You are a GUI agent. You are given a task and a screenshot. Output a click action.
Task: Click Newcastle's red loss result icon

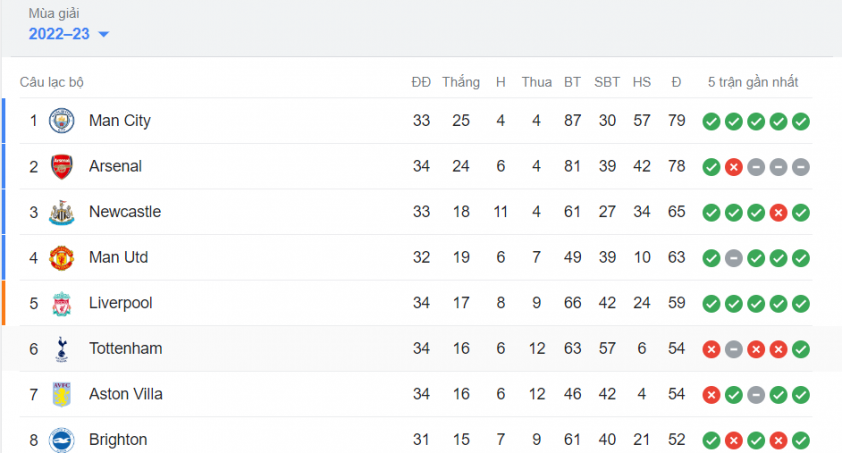pos(778,213)
